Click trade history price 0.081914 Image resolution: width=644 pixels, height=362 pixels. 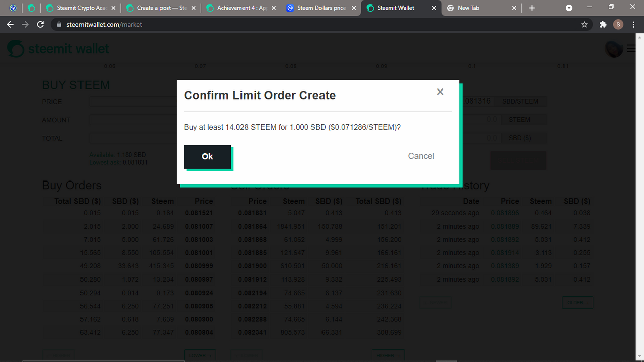click(505, 253)
